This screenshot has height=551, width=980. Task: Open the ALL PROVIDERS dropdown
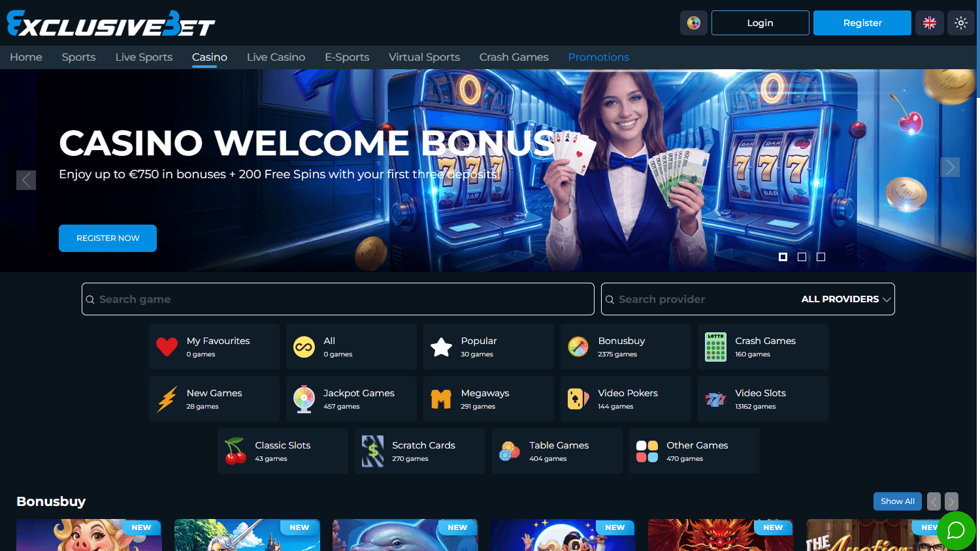[845, 299]
